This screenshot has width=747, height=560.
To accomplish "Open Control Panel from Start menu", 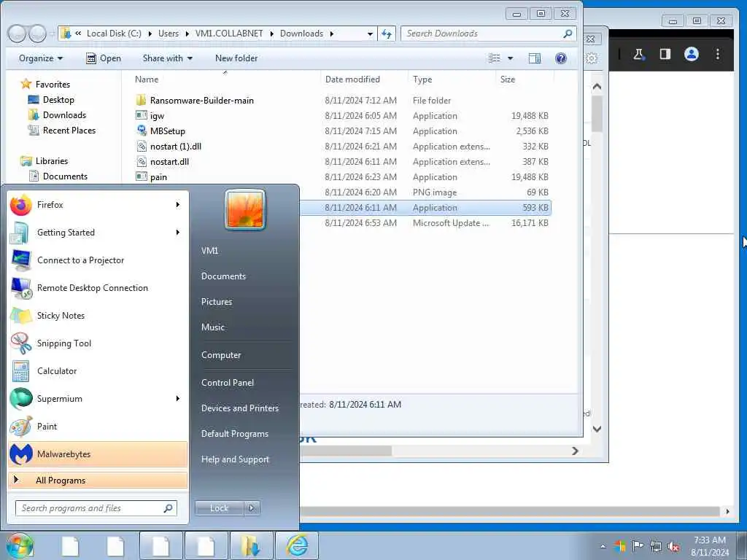I will tap(228, 383).
